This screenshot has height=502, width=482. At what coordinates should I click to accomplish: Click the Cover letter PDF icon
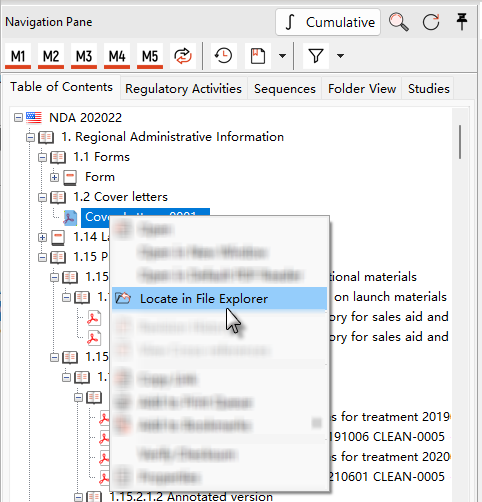coord(70,218)
